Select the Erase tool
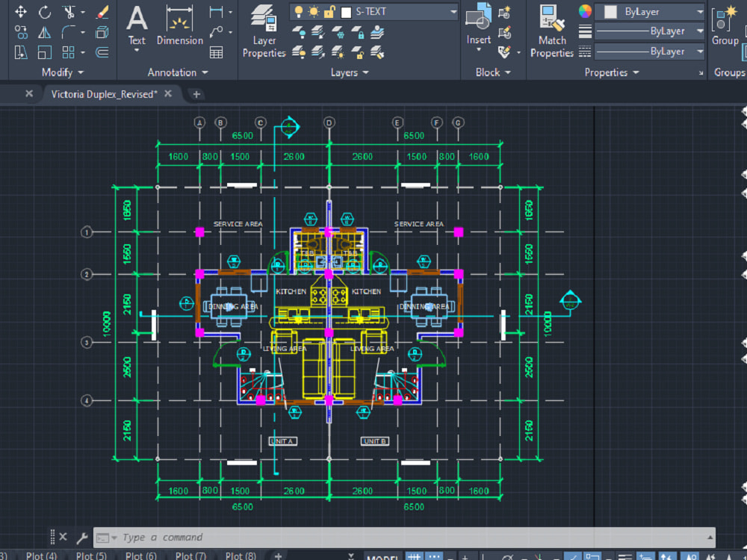Viewport: 747px width, 560px height. point(101,11)
